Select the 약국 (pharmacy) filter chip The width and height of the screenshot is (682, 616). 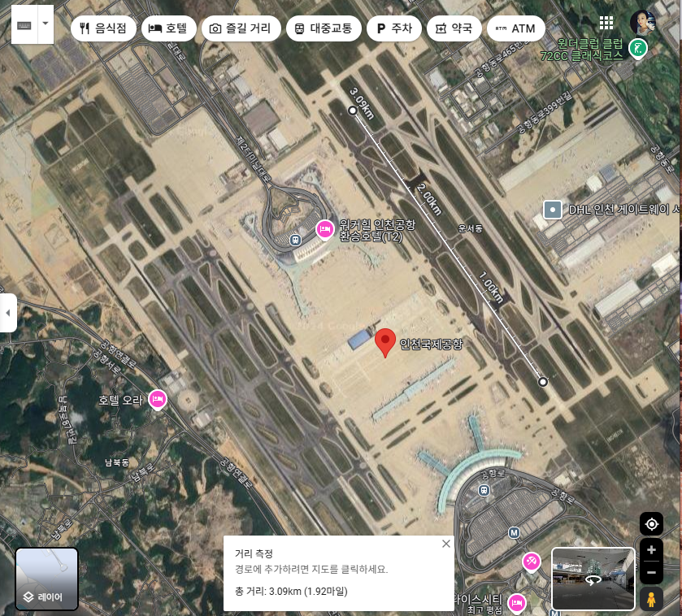coord(454,28)
